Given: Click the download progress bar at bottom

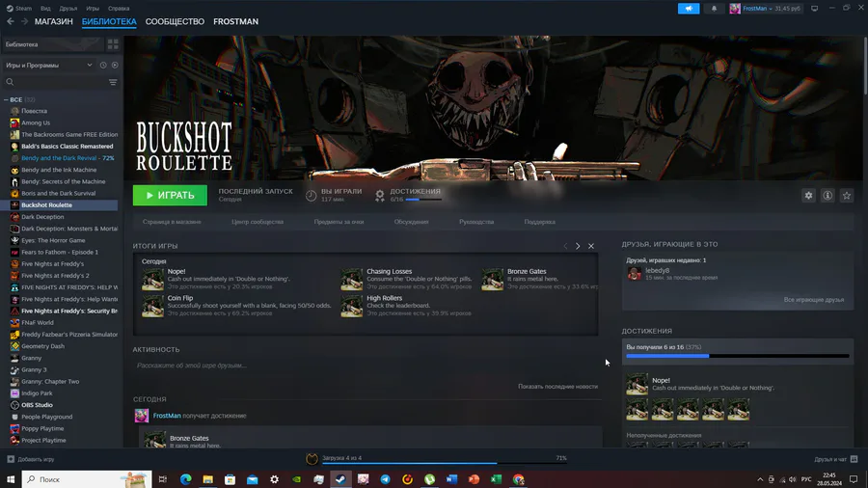Looking at the screenshot, I should point(444,463).
